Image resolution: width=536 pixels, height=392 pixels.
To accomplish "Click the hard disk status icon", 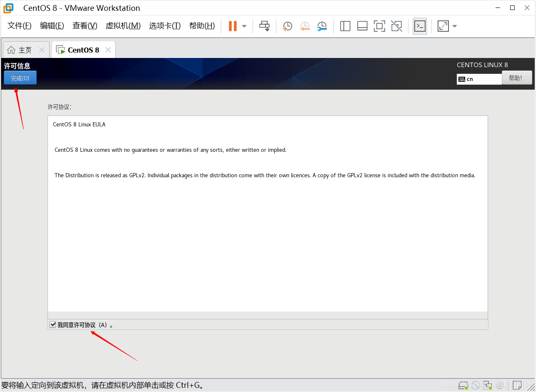I will (x=463, y=385).
